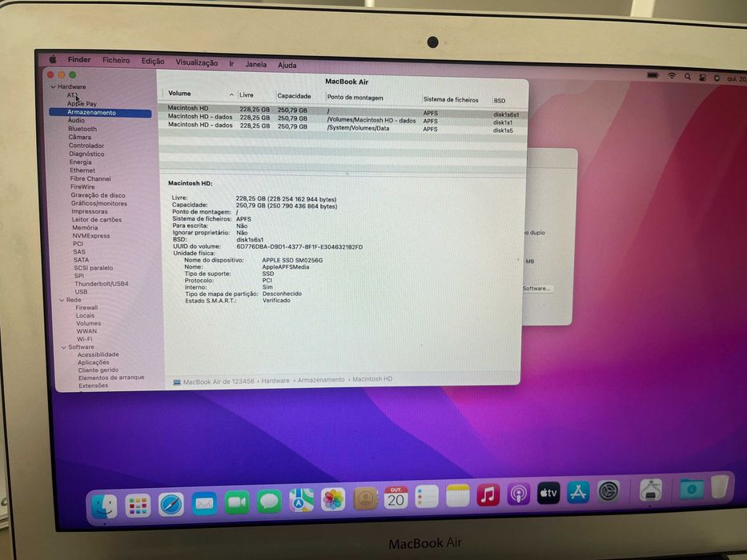Select the Macintosh HD volume row

pyautogui.click(x=343, y=110)
